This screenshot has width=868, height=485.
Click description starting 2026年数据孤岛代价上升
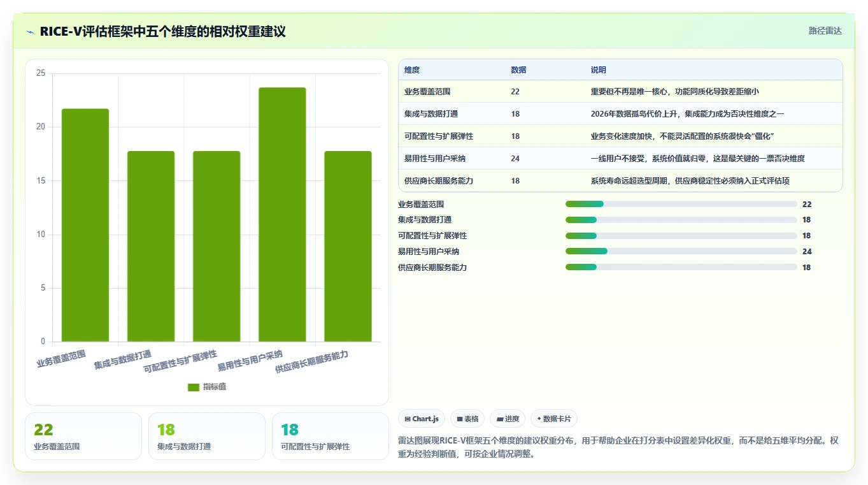(687, 114)
